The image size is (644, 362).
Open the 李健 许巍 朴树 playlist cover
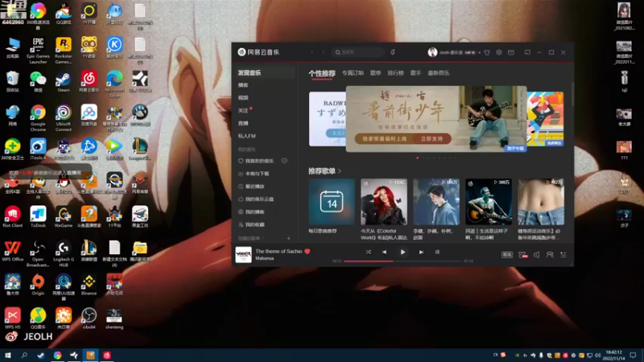pos(436,202)
